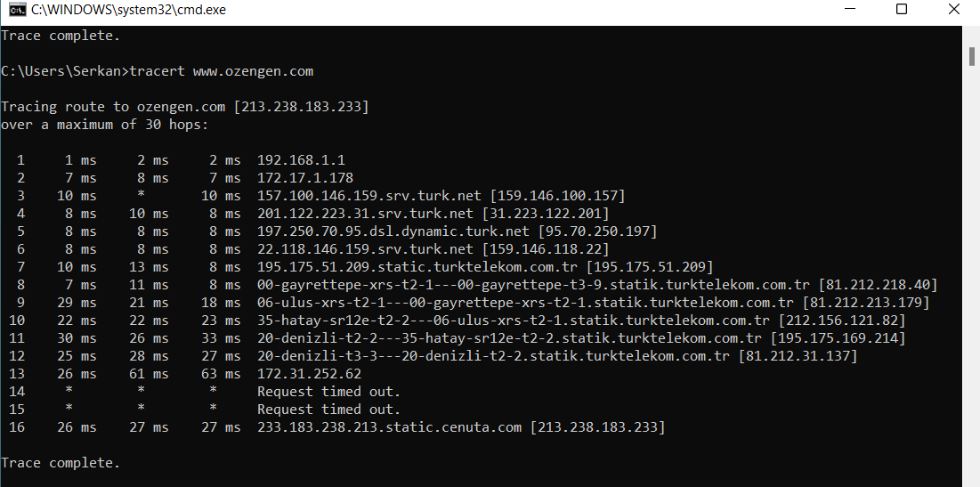Minimize the cmd.exe window
This screenshot has width=980, height=487.
point(853,10)
